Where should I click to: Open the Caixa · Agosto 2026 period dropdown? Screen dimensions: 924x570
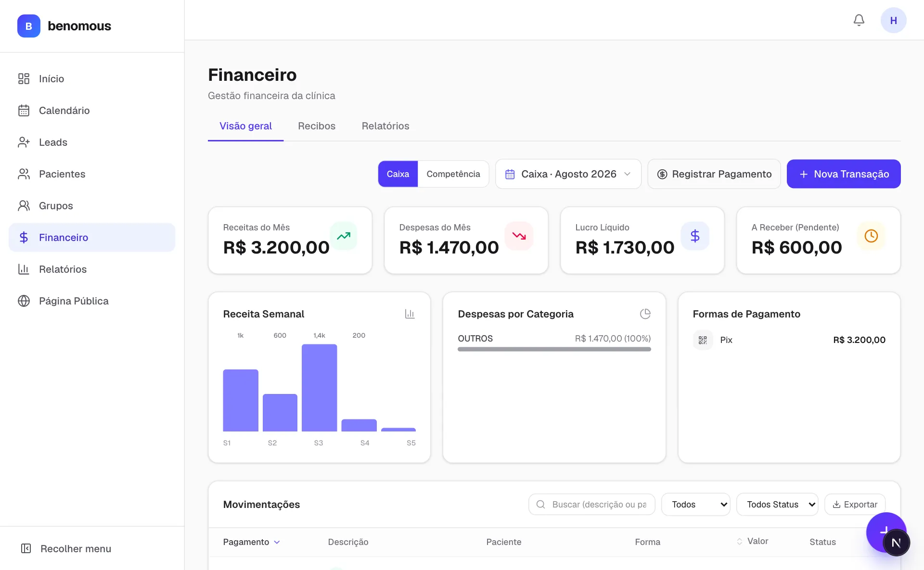click(568, 174)
